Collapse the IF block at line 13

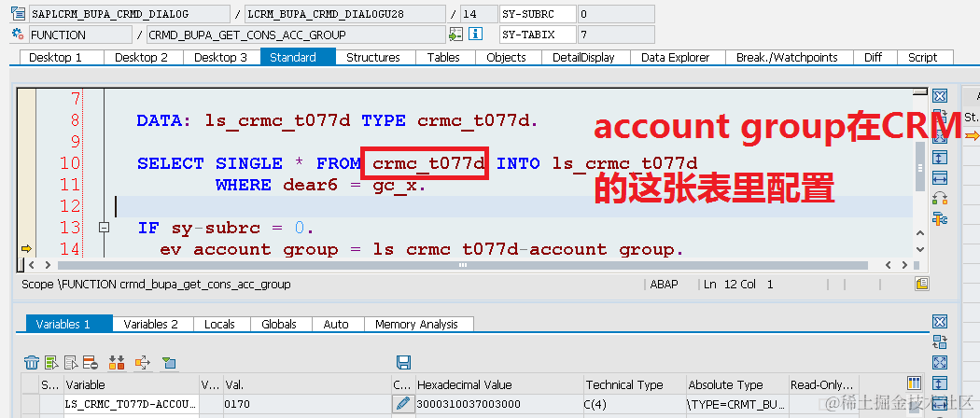(105, 228)
